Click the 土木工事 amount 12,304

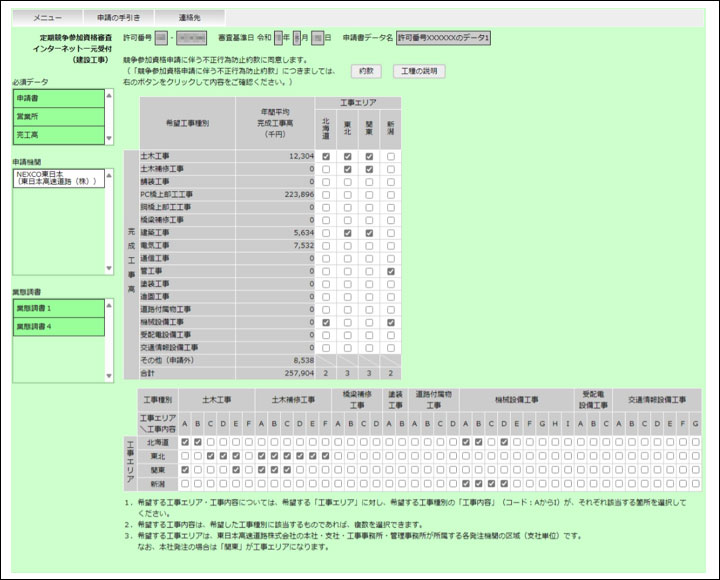(301, 156)
